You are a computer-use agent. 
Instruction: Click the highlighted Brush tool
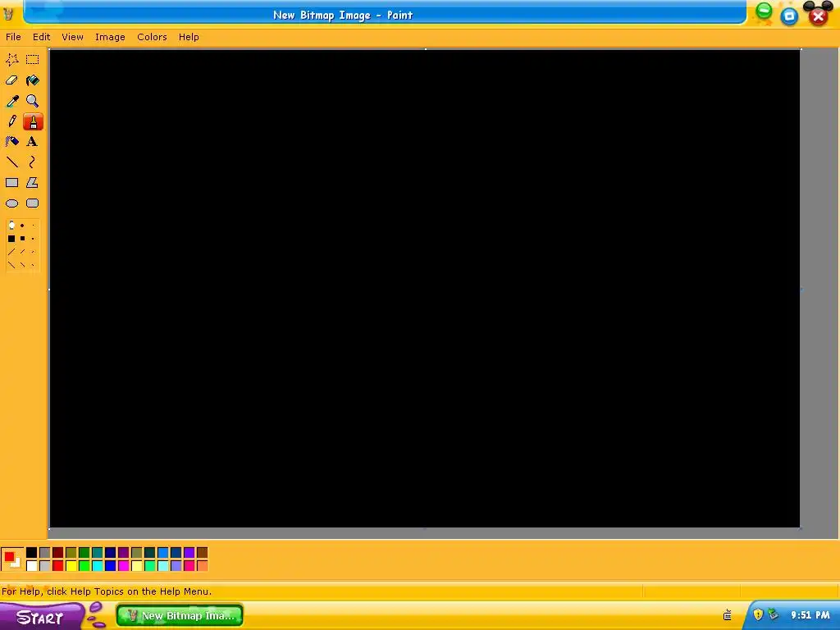tap(33, 121)
